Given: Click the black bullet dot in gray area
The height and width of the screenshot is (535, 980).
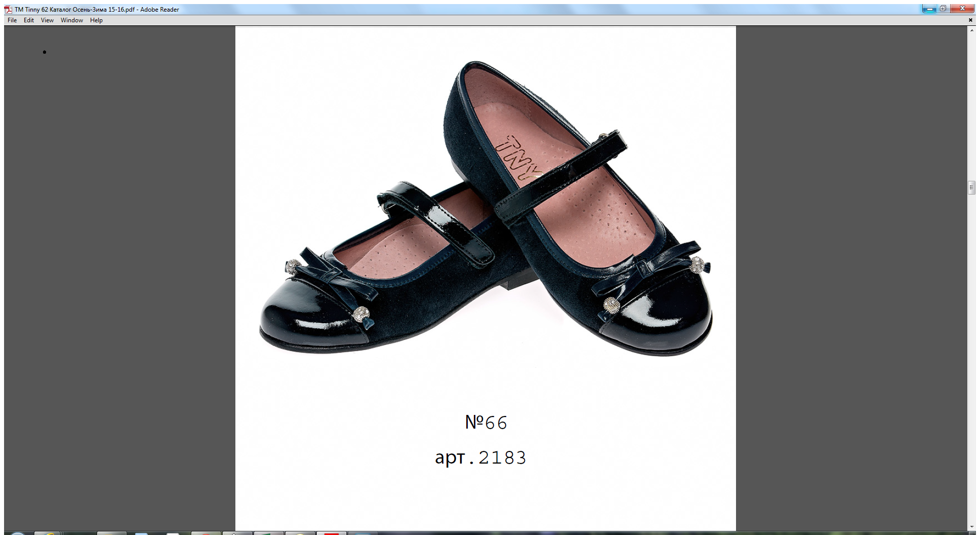Looking at the screenshot, I should pos(45,52).
